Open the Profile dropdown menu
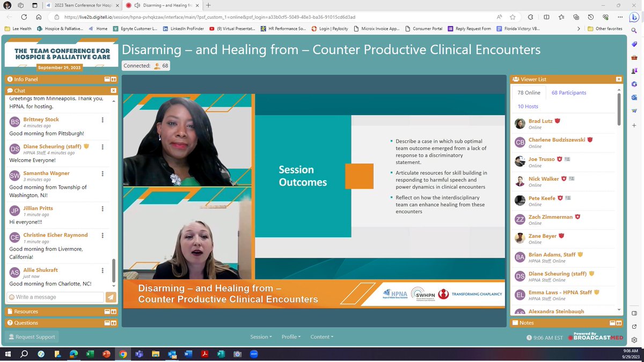Viewport: 644px width, 362px height. (291, 337)
